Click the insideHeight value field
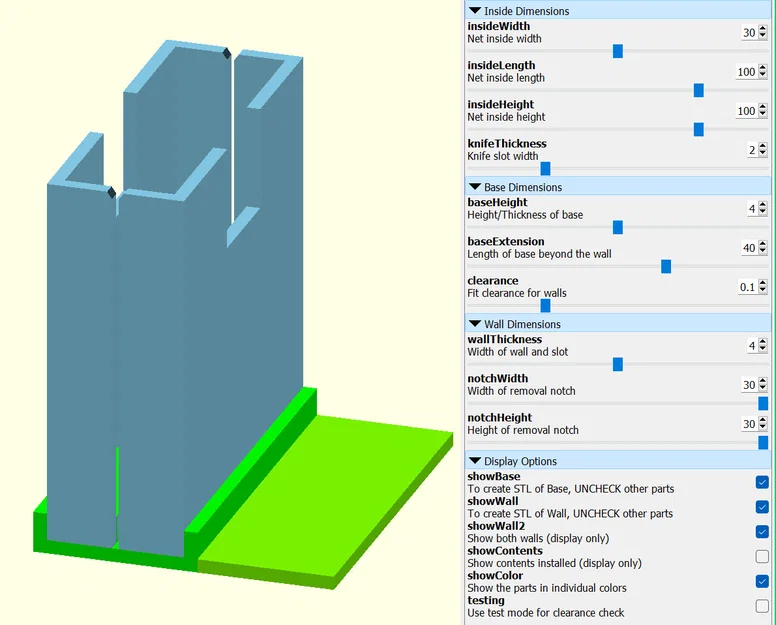The width and height of the screenshot is (776, 625). point(746,111)
